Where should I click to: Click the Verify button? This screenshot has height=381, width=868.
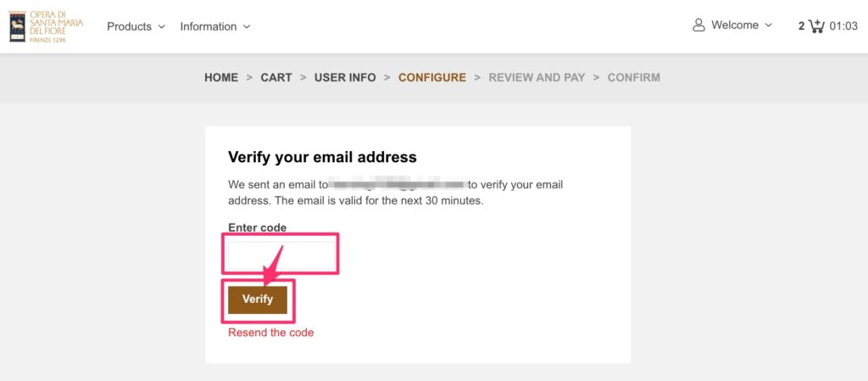coord(258,300)
